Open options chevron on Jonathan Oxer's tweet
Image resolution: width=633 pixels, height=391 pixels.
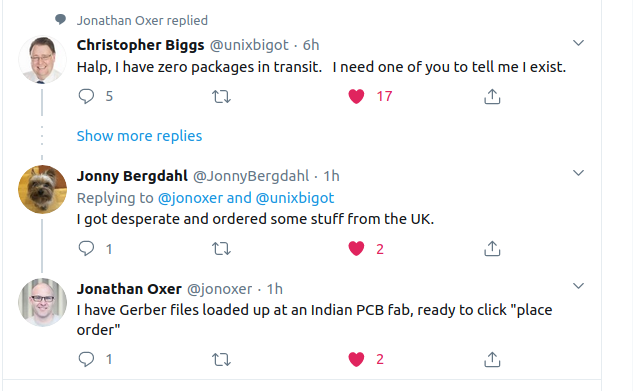click(579, 286)
